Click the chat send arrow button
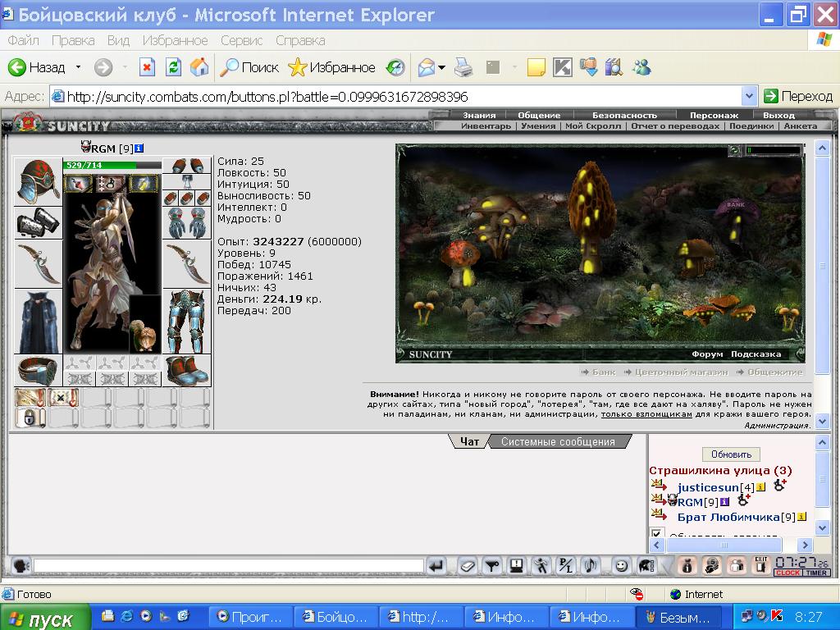Viewport: 840px width, 630px height. coord(437,566)
